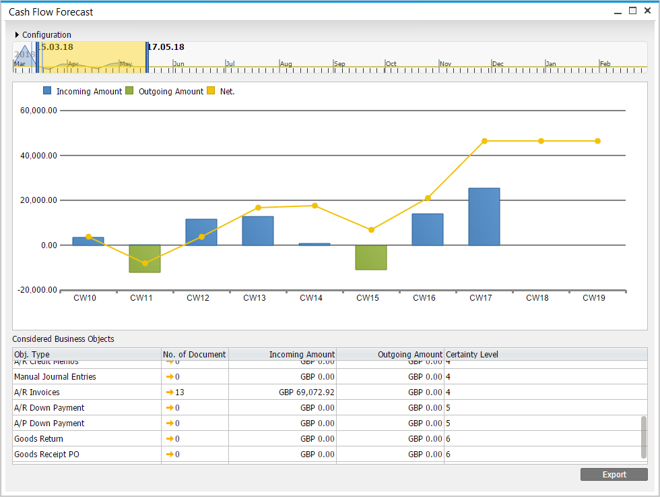Image resolution: width=660 pixels, height=497 pixels.
Task: Click the link arrow for Manual Journal Entries
Action: pos(169,377)
